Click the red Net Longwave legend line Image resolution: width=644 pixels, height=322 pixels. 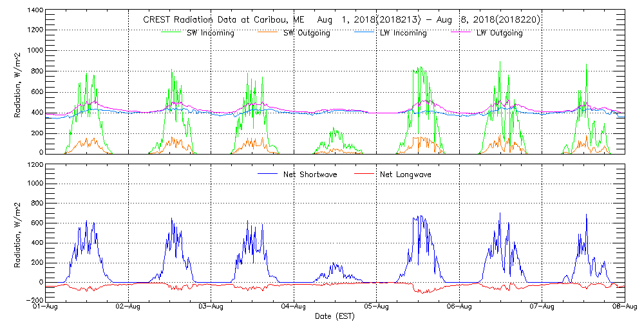(365, 175)
